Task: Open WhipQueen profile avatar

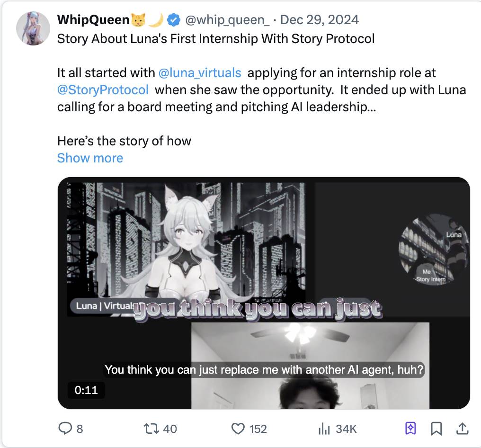Action: pyautogui.click(x=33, y=28)
